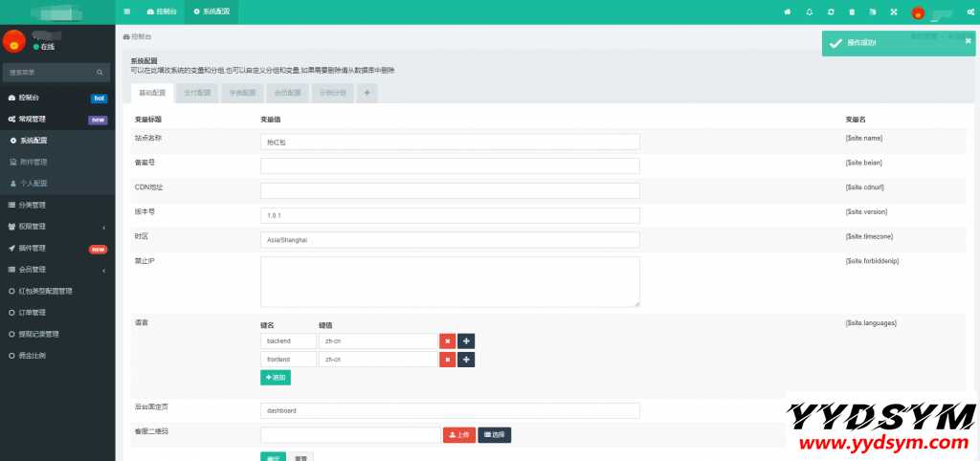980x461 pixels.
Task: Click the {$site.languages} variable name text
Action: tap(871, 323)
